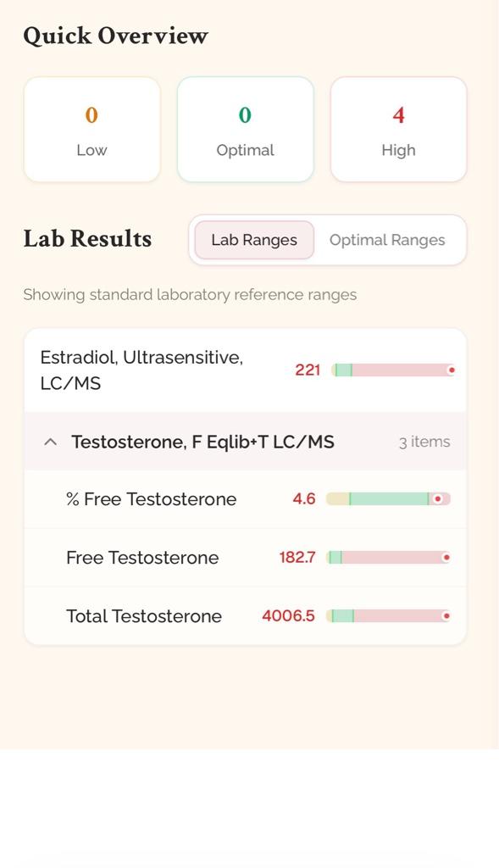Open the Low results summary card
This screenshot has width=499, height=868.
[x=91, y=130]
